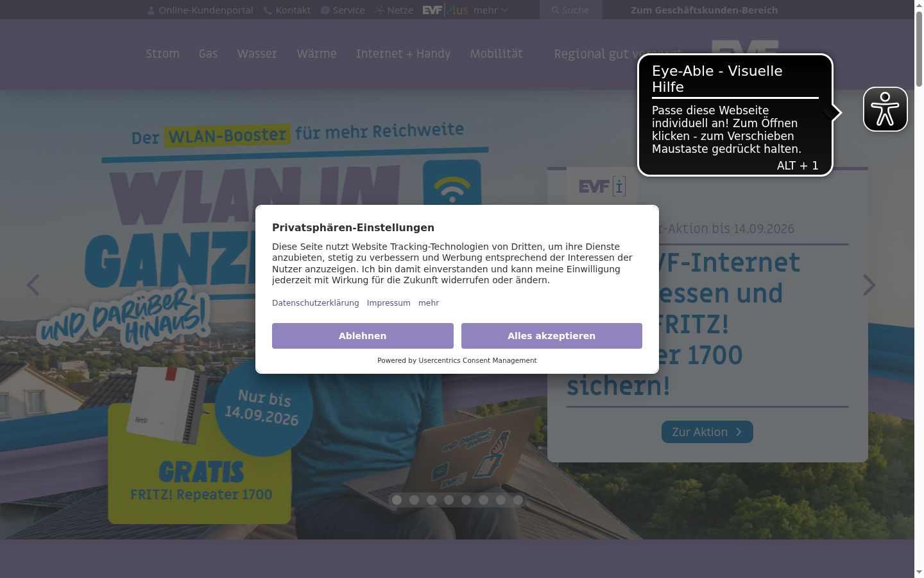Click the EVF Plus logo
Viewport: 924px width, 578px height.
[445, 10]
